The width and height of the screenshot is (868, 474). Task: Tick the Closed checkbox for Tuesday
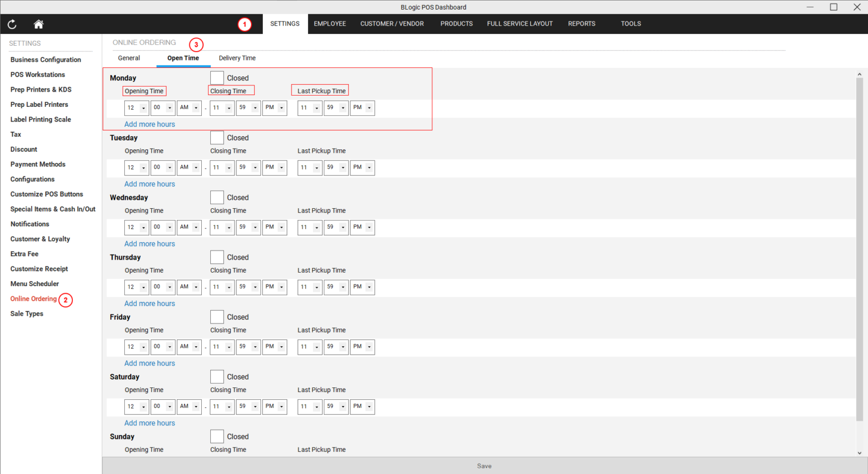[x=217, y=137]
